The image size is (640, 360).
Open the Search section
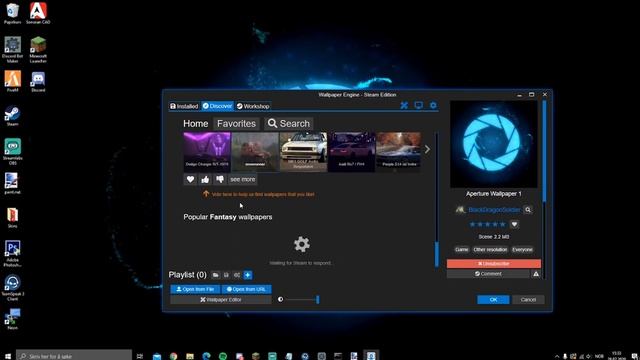click(x=289, y=124)
